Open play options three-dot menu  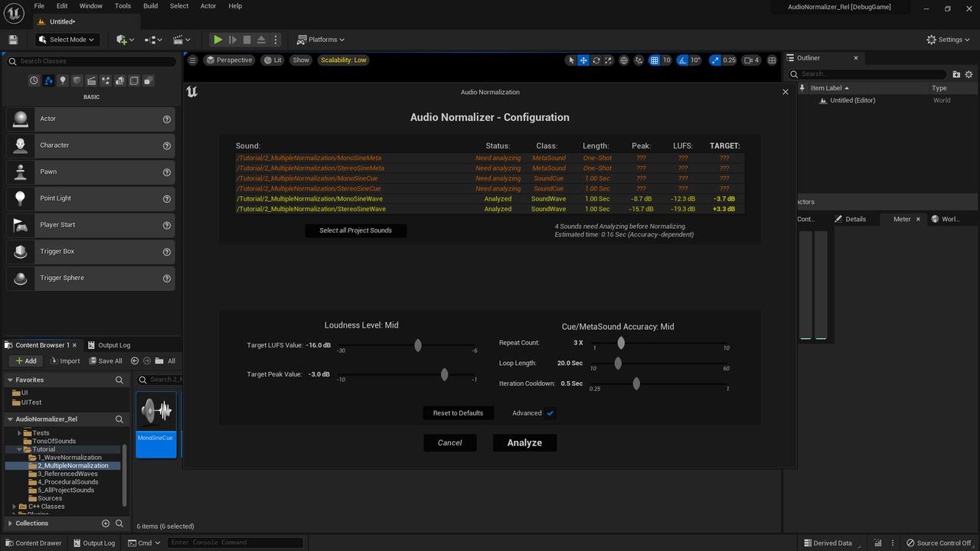(x=276, y=40)
